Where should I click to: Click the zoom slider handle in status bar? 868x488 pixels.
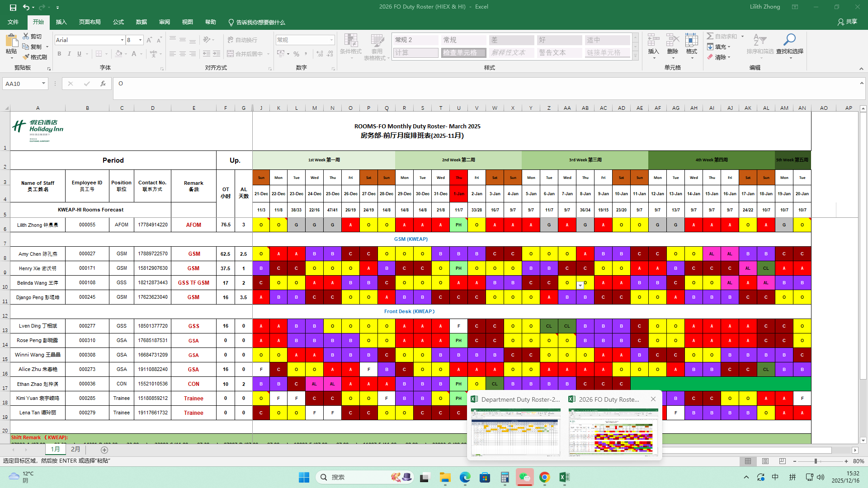816,461
